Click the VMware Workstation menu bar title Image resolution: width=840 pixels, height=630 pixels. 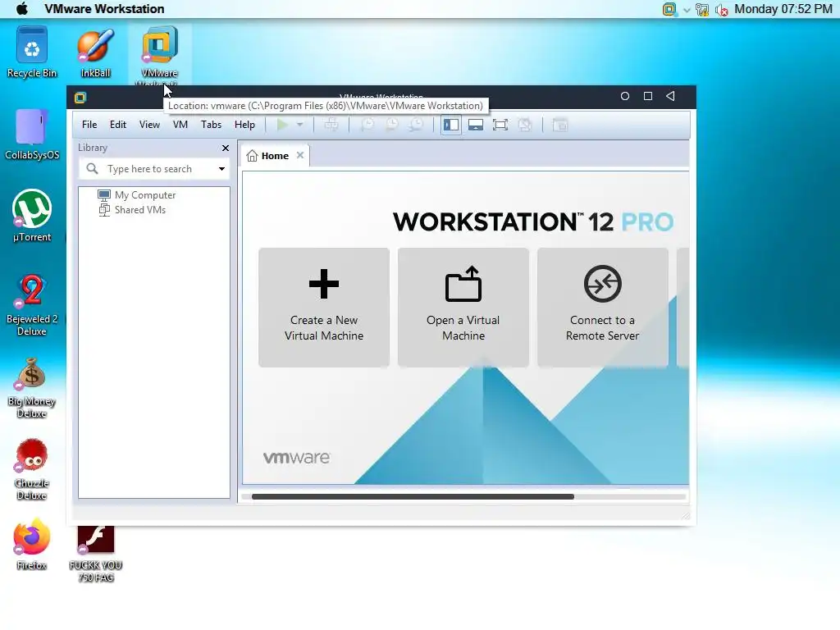point(104,8)
